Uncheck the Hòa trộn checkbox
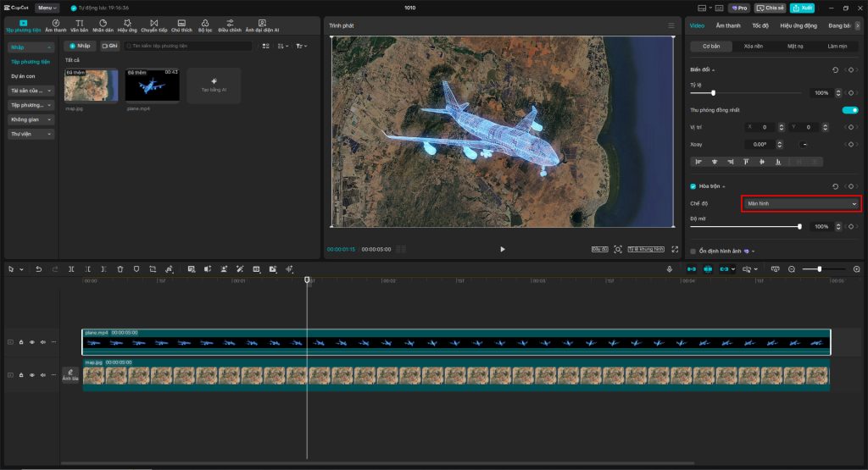 click(x=693, y=186)
